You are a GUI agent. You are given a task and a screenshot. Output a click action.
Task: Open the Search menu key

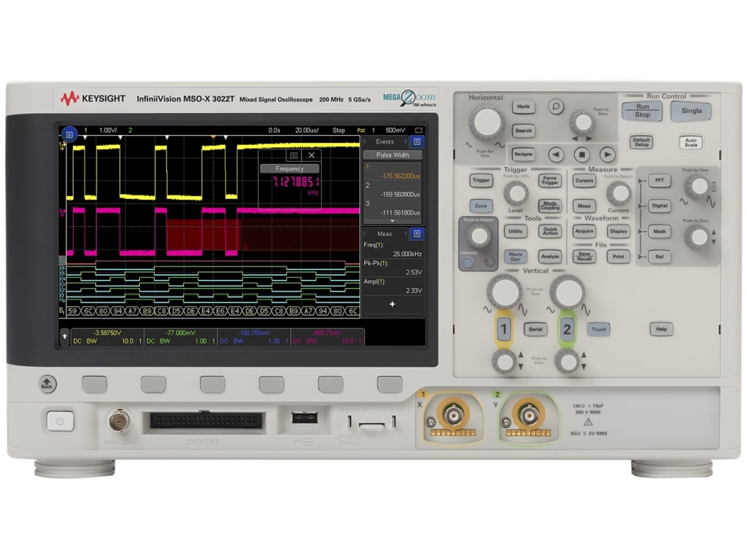point(523,131)
